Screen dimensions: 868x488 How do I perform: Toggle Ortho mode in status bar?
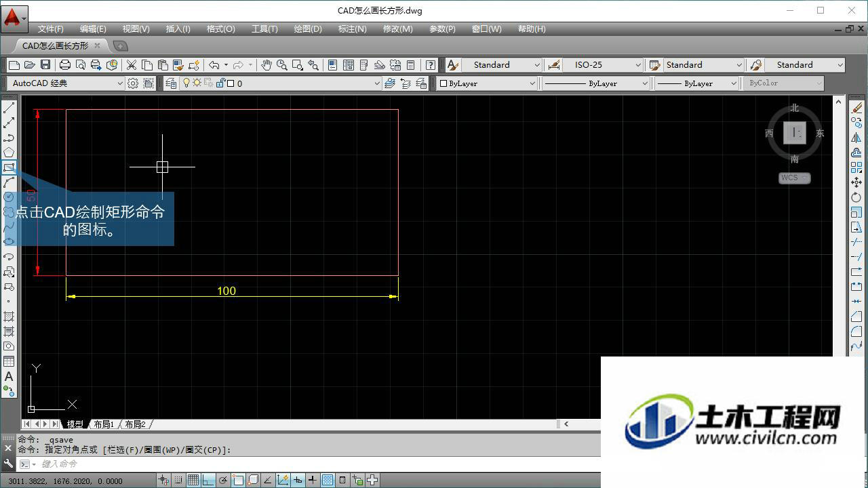coord(208,481)
